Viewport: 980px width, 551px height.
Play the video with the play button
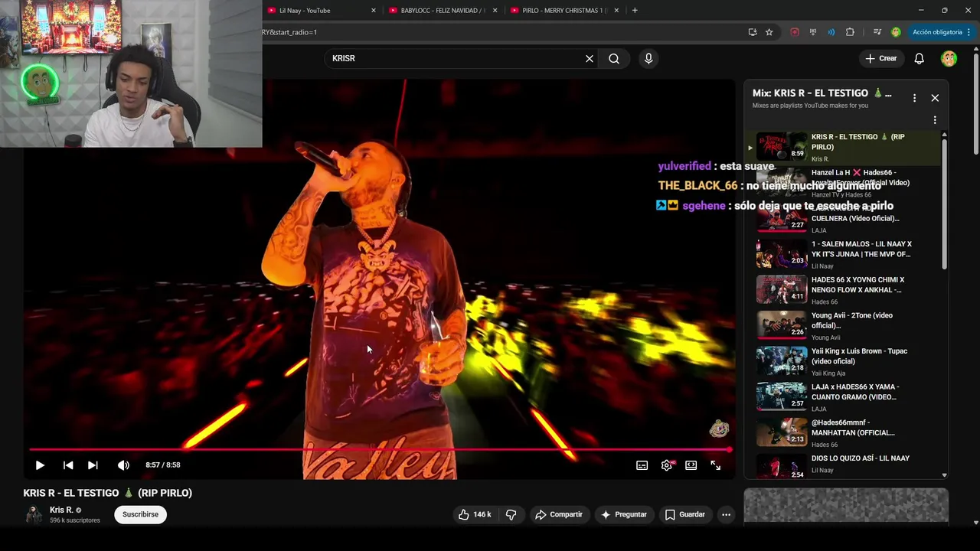(40, 465)
